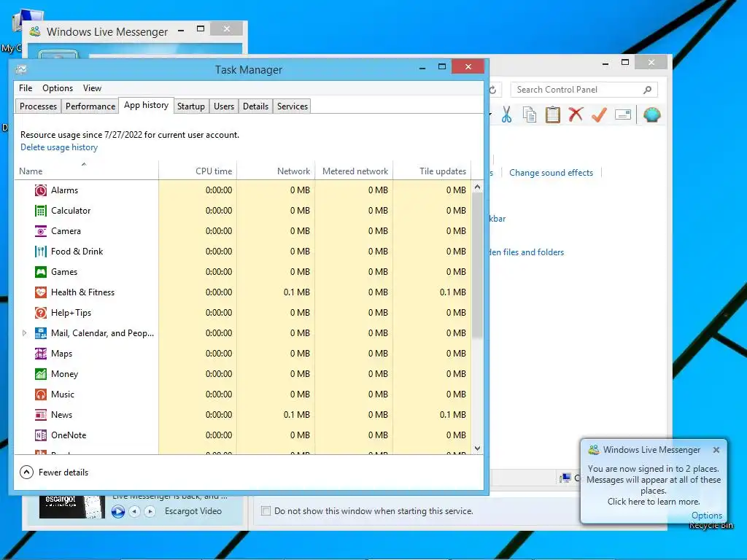The height and width of the screenshot is (560, 747).
Task: Close the Windows Live Messenger notification popup
Action: pos(716,450)
